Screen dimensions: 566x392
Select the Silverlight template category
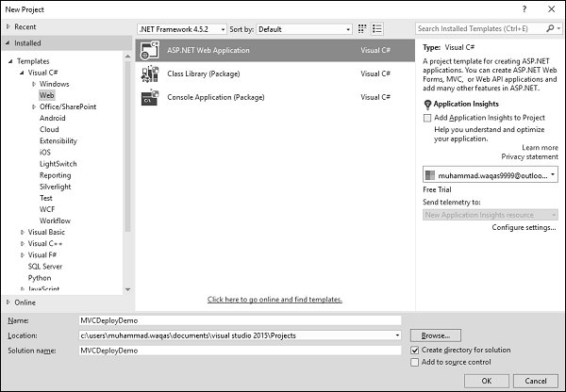[56, 187]
